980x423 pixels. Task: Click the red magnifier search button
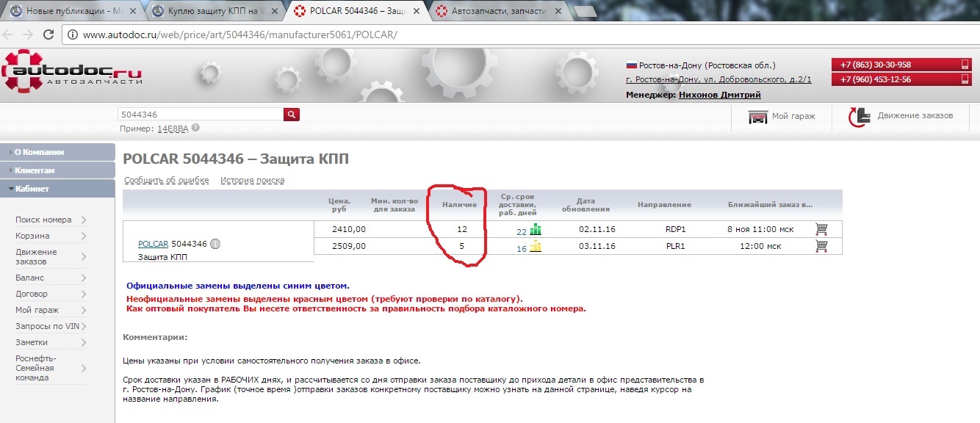pos(292,115)
